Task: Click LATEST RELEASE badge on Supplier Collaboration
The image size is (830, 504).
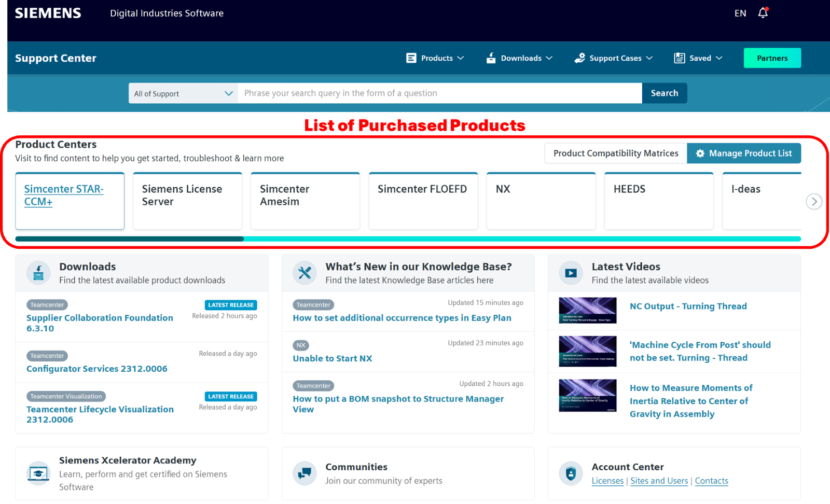Action: coord(231,305)
